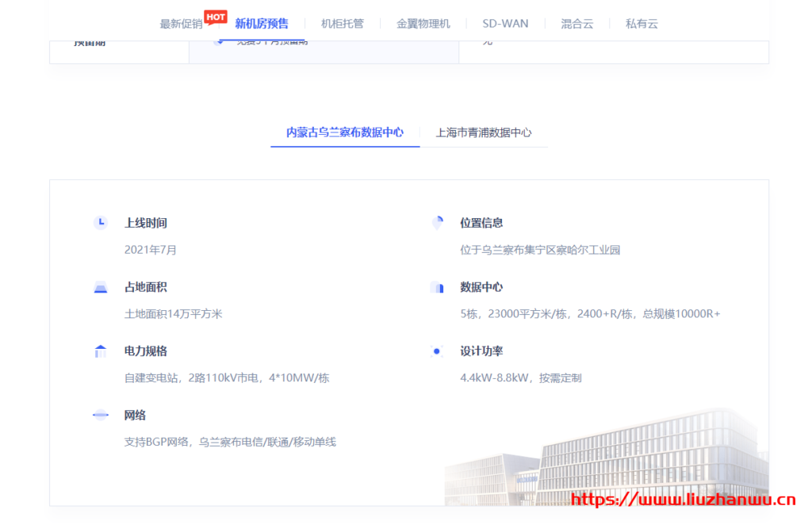Click the clock icon beside 上线时间

pos(101,223)
